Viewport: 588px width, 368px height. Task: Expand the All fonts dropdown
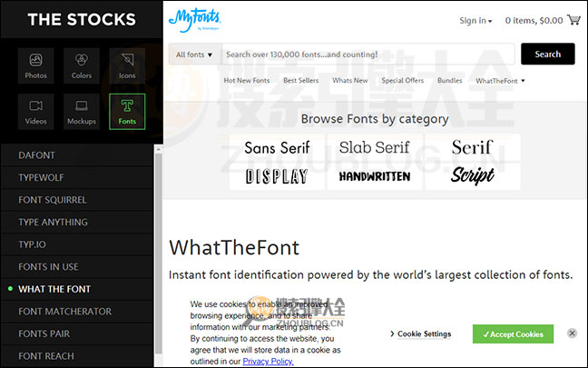pos(195,55)
